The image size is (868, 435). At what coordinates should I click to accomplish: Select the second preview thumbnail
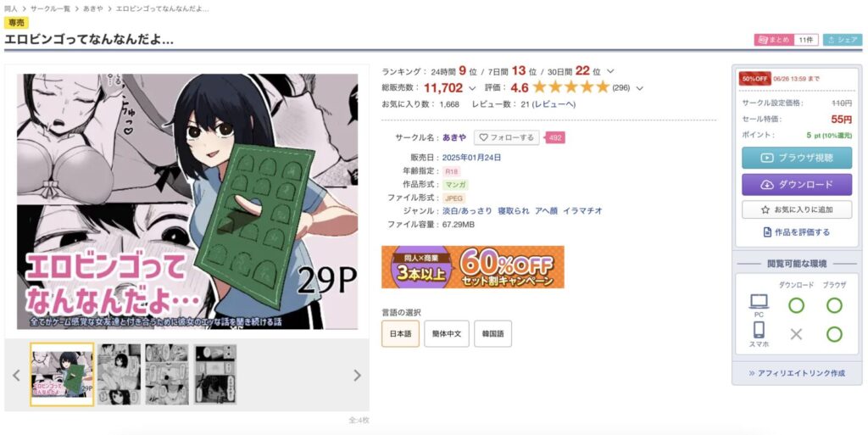pos(119,375)
